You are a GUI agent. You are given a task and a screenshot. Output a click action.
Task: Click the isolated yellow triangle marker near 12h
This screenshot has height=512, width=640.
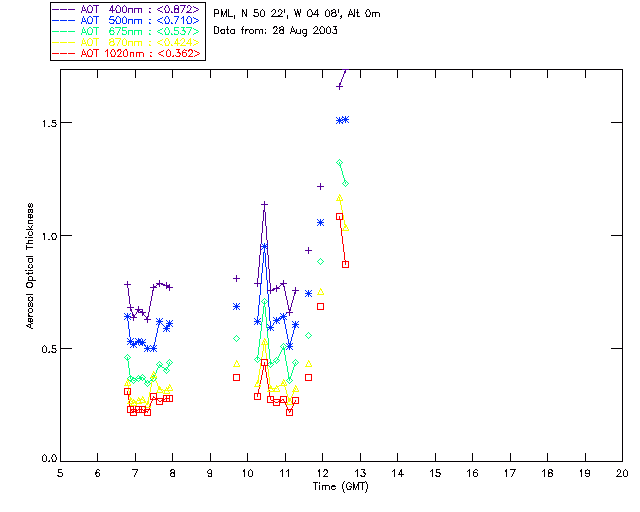[x=321, y=292]
